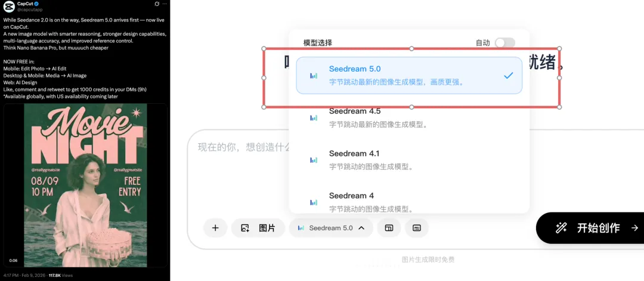Select Seedream 4 from model list
This screenshot has height=281, width=644.
coord(409,202)
